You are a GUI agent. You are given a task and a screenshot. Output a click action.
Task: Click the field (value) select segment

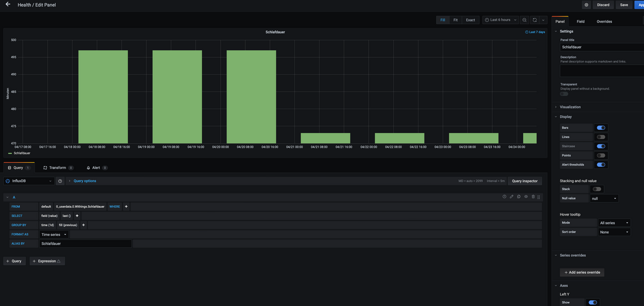(49, 215)
